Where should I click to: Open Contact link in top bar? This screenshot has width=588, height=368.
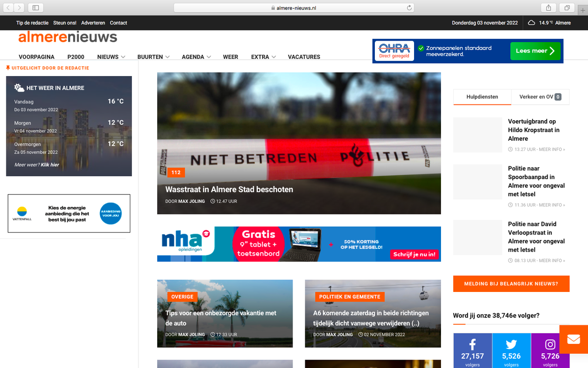coord(119,23)
